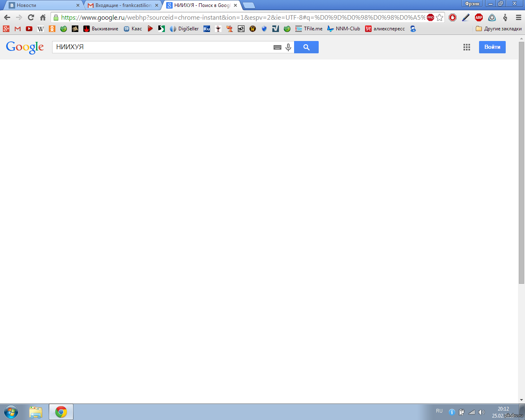Reload the current page

(x=31, y=17)
